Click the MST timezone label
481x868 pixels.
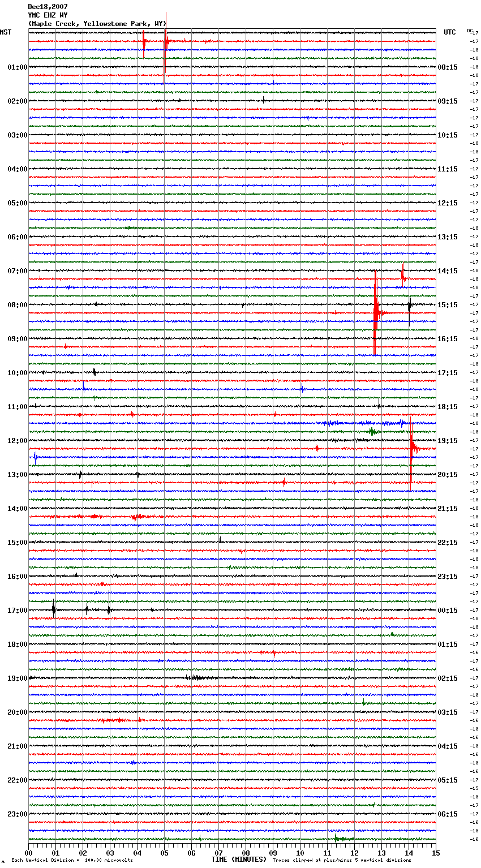[x=6, y=32]
